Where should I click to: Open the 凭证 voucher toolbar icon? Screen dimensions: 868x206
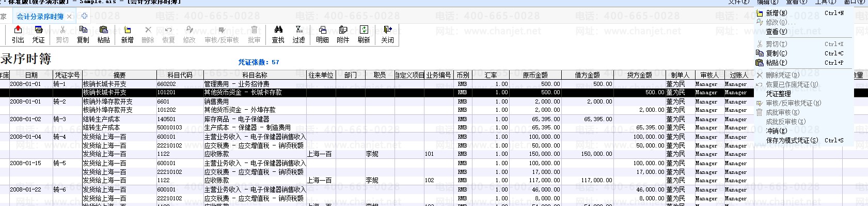click(38, 34)
